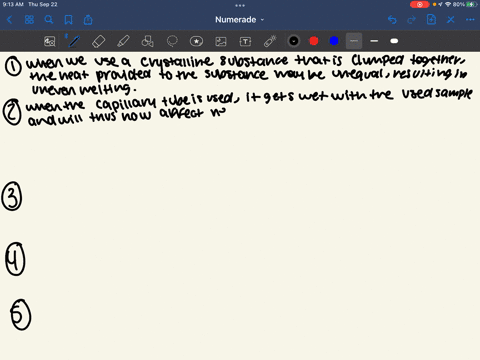This screenshot has width=480, height=360.
Task: Select the medium stroke width
Action: [374, 41]
